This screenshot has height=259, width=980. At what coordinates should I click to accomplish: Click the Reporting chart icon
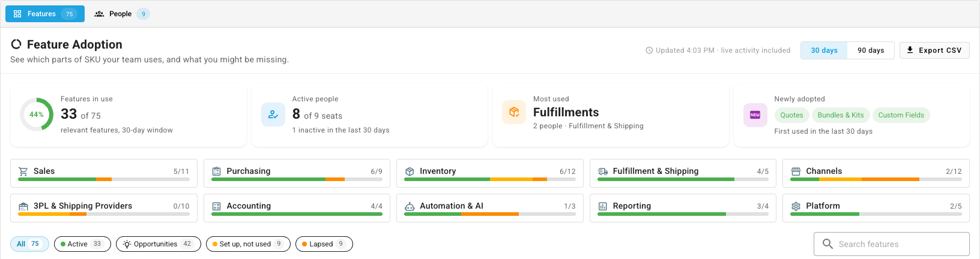[603, 206]
